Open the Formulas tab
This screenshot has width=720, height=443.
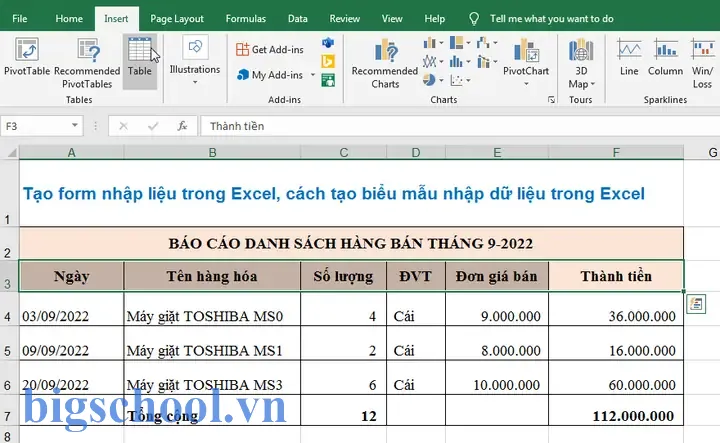pyautogui.click(x=246, y=19)
